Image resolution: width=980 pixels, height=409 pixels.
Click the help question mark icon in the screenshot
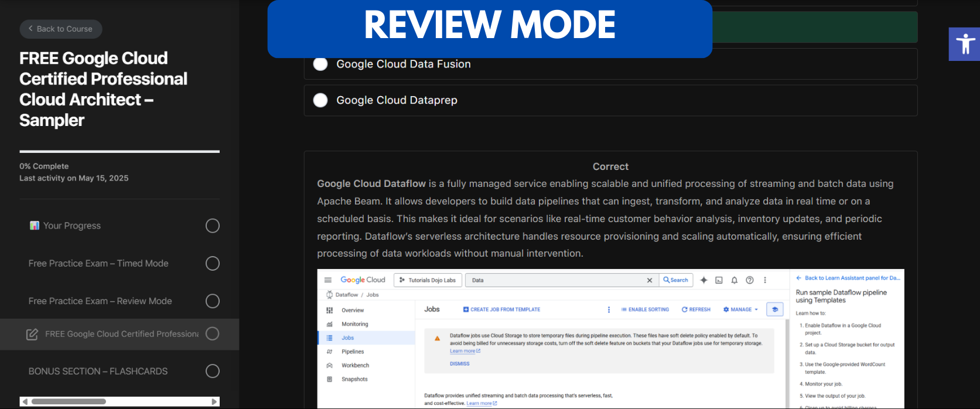pos(749,280)
